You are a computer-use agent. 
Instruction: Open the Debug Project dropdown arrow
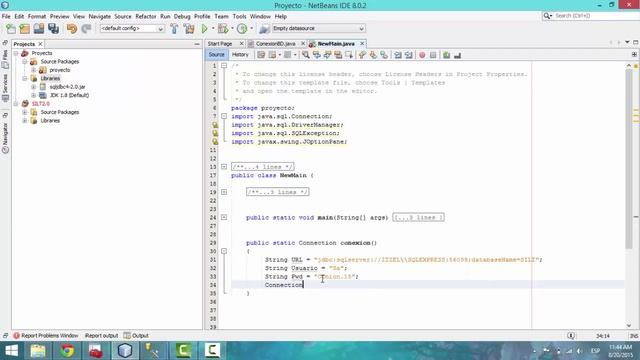232,29
